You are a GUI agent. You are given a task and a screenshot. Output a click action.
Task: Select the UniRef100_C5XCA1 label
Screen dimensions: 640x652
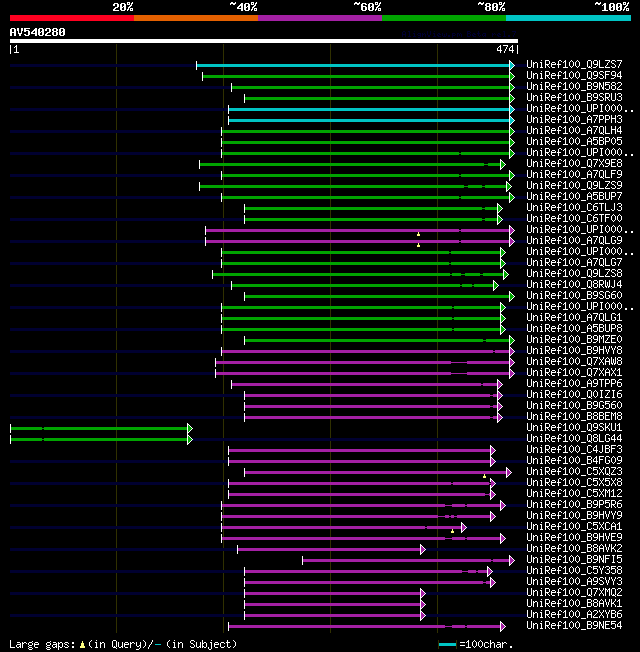tap(574, 527)
